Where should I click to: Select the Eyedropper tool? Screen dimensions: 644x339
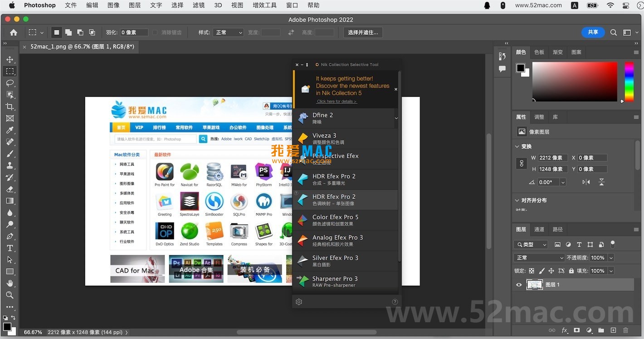click(x=10, y=130)
